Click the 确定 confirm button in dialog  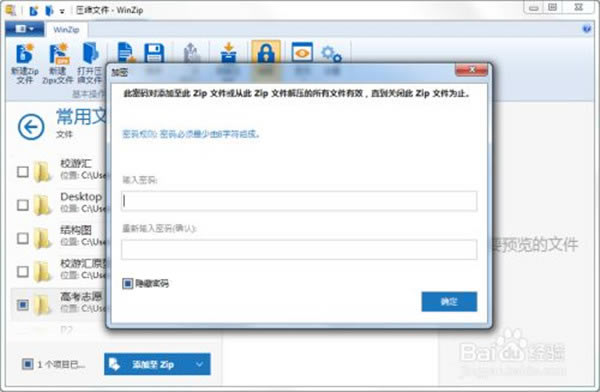point(449,302)
